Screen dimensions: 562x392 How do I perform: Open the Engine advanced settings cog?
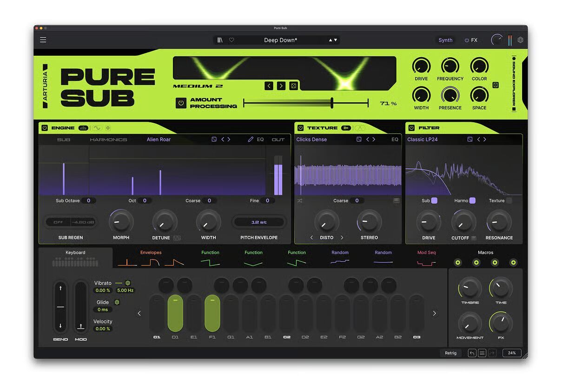pyautogui.click(x=108, y=127)
